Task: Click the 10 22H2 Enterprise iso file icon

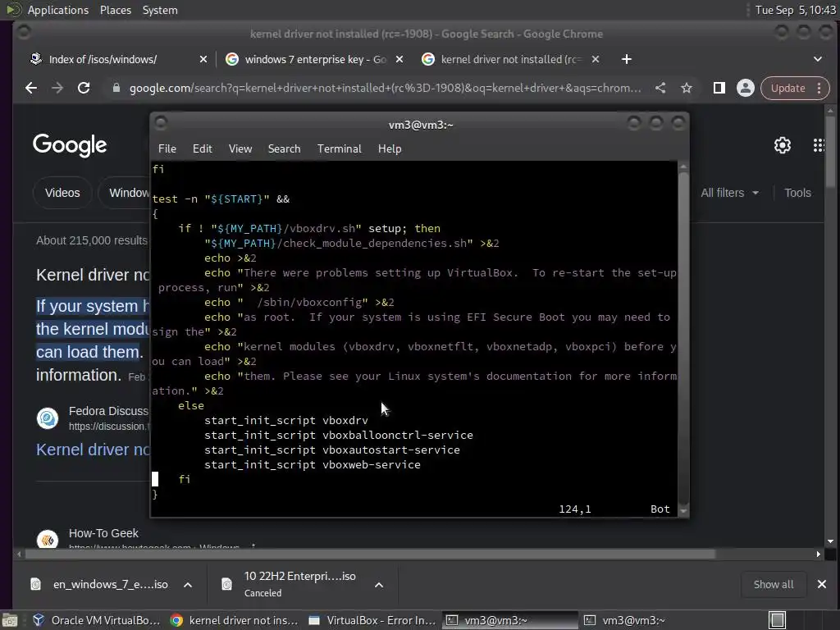Action: point(227,584)
